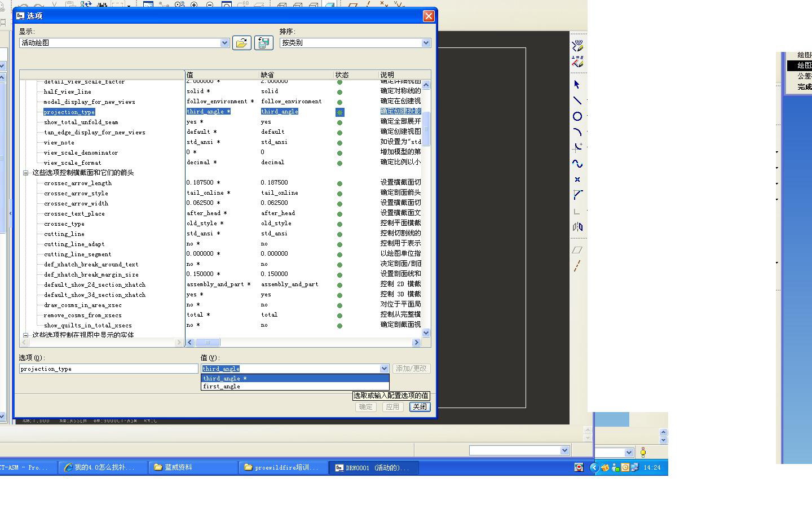Close the 选项 dialog with the X

point(429,16)
